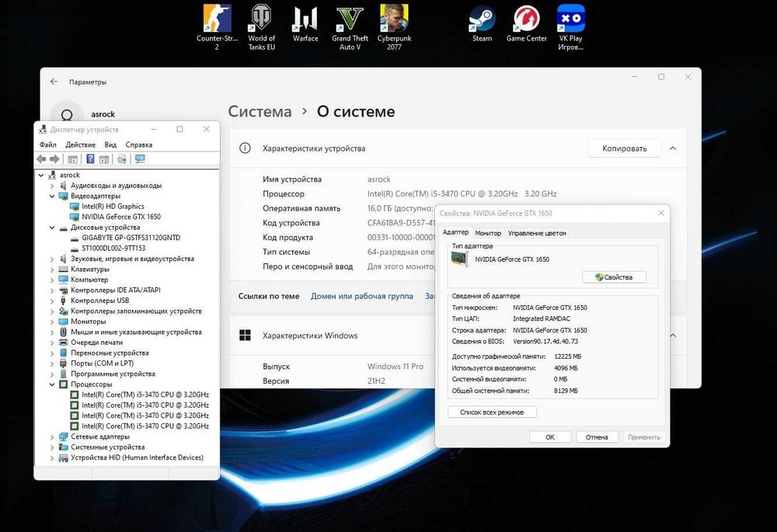Open the Действие menu in Device Manager

coord(80,144)
